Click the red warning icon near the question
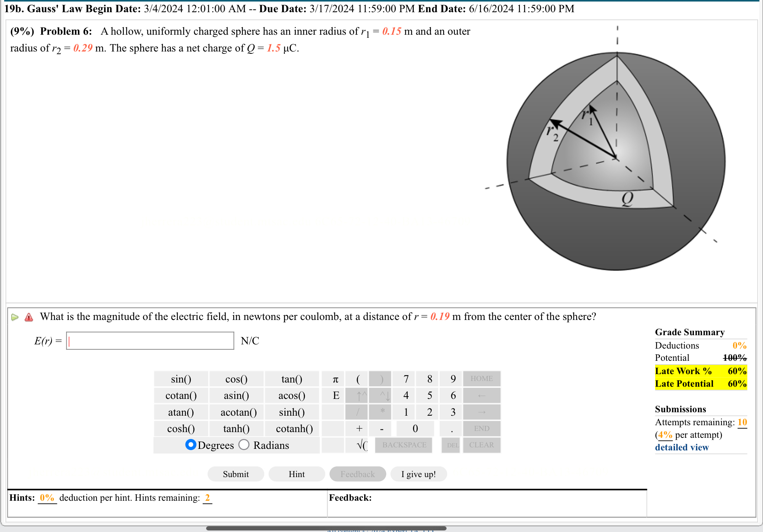 click(29, 317)
